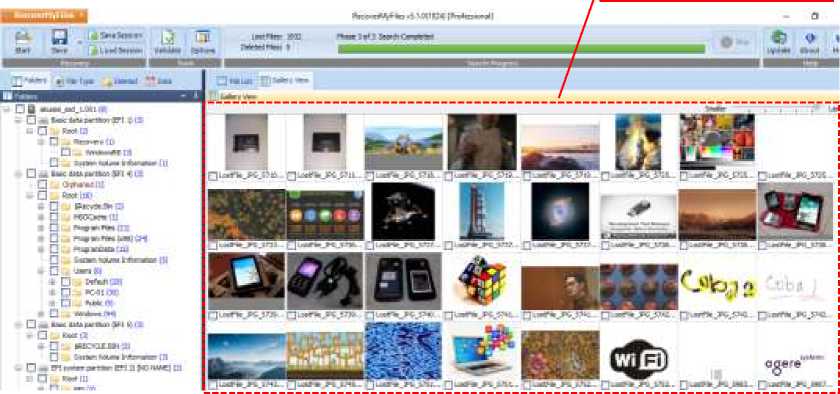Image resolution: width=840 pixels, height=394 pixels.
Task: Switch to the File Type tab
Action: point(74,81)
